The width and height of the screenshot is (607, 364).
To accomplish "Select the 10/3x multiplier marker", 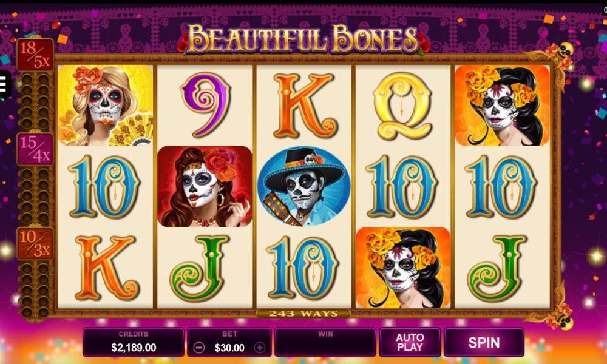I will click(x=35, y=244).
